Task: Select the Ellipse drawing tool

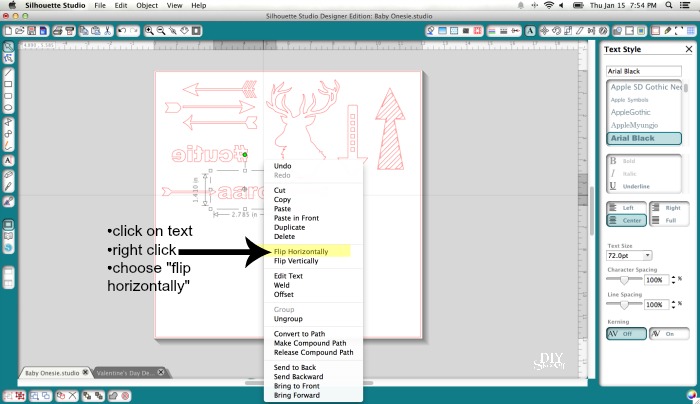Action: click(8, 108)
